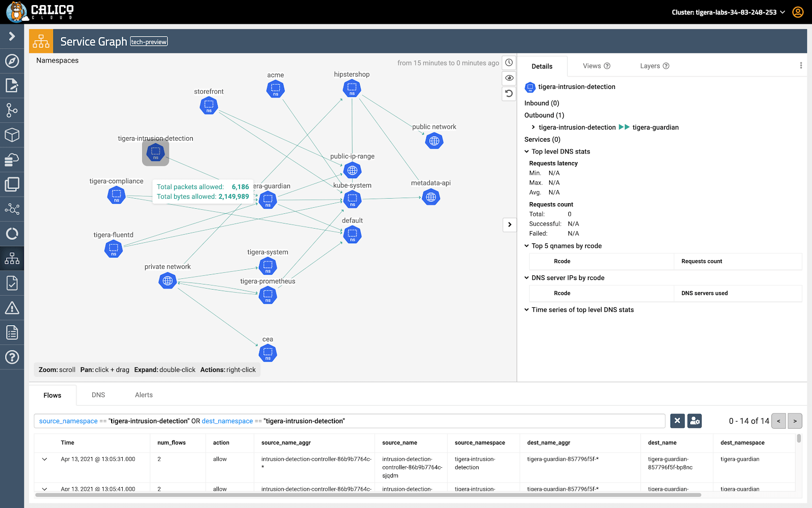Open the circular refresh icon in sidebar
The width and height of the screenshot is (812, 508).
click(12, 234)
